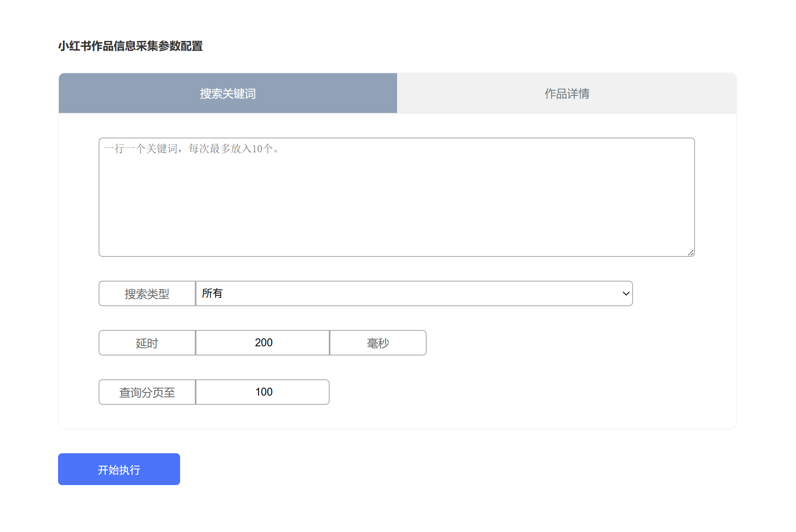796x532 pixels.
Task: Click the 毫秒 unit label
Action: tap(378, 343)
